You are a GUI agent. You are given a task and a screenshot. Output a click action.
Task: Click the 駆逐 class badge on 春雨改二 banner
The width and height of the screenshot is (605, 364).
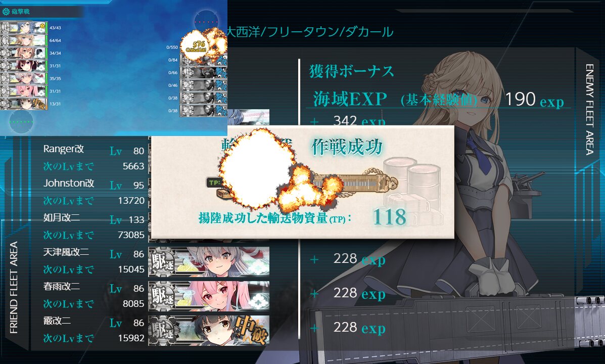pos(163,296)
